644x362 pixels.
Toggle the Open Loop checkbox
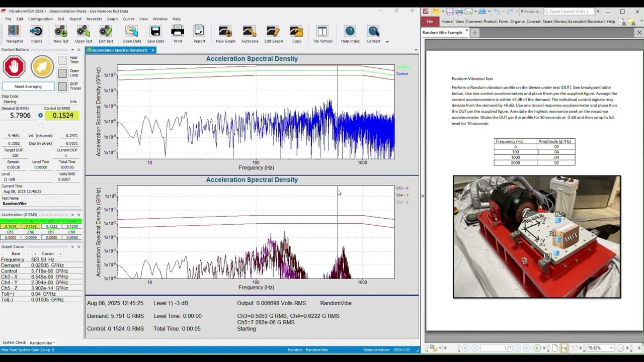(x=62, y=73)
